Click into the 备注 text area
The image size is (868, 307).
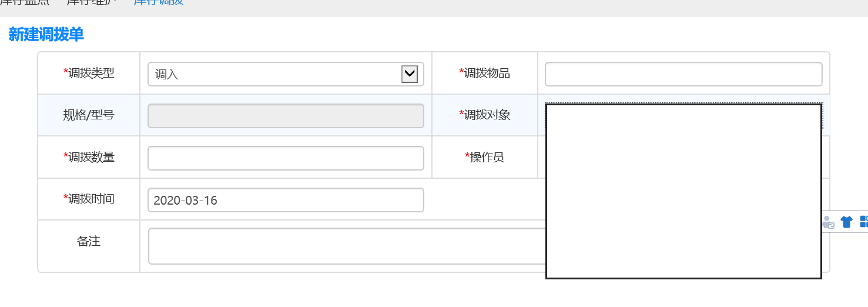coord(347,246)
